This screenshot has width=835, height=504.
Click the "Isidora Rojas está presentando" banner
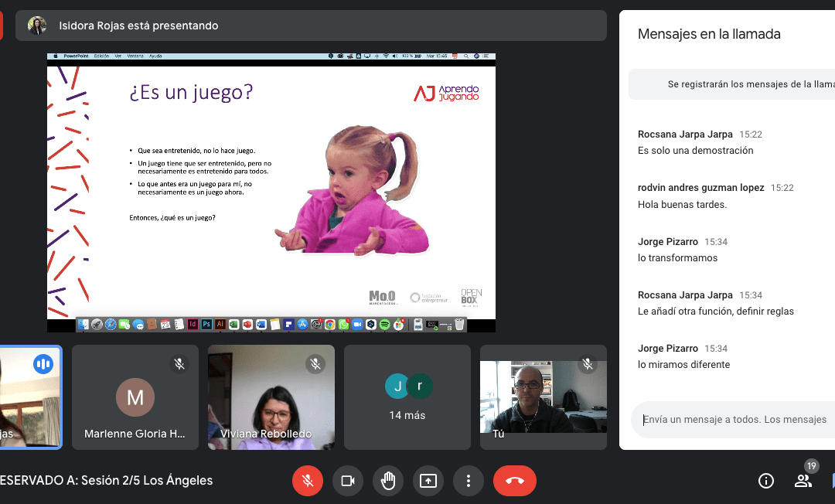click(x=311, y=26)
